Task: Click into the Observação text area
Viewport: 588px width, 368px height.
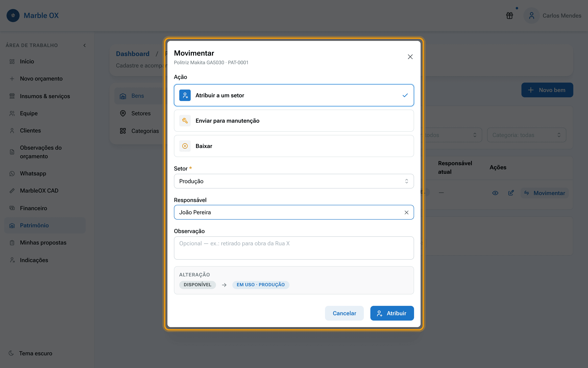Action: (x=294, y=248)
